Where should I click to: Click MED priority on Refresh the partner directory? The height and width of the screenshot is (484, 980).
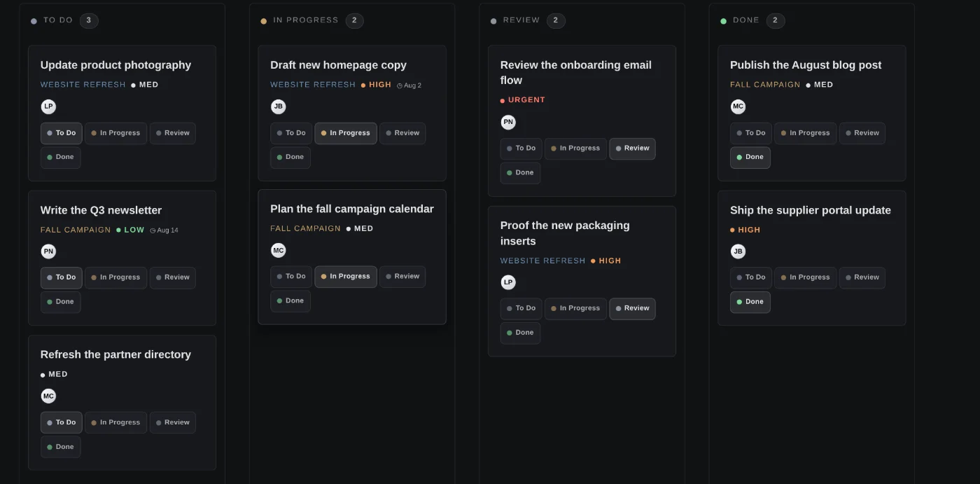coord(54,374)
